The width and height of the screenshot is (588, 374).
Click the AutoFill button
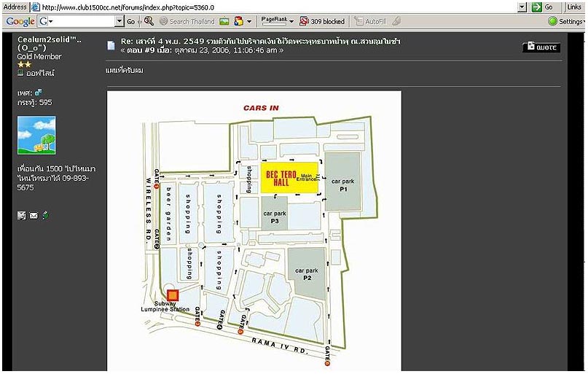click(x=370, y=21)
